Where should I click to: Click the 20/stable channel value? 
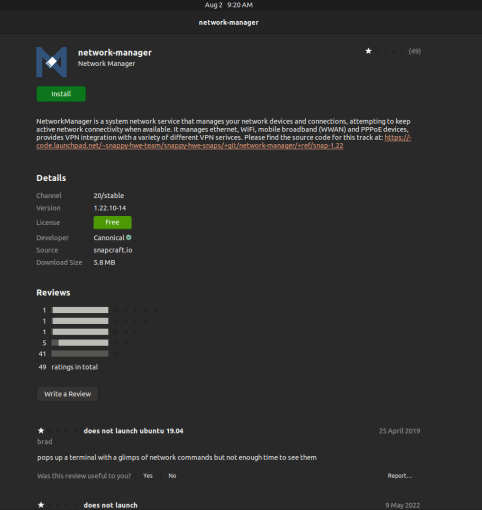click(x=109, y=196)
